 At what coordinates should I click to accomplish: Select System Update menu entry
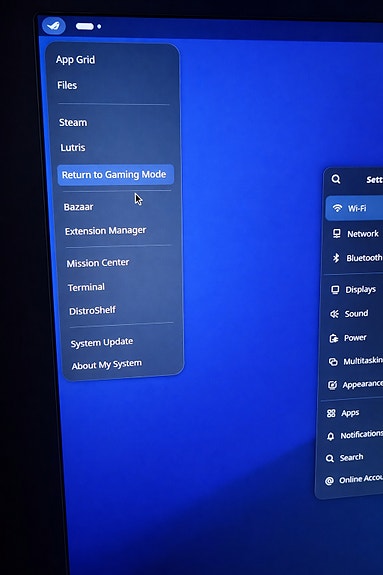(x=102, y=343)
